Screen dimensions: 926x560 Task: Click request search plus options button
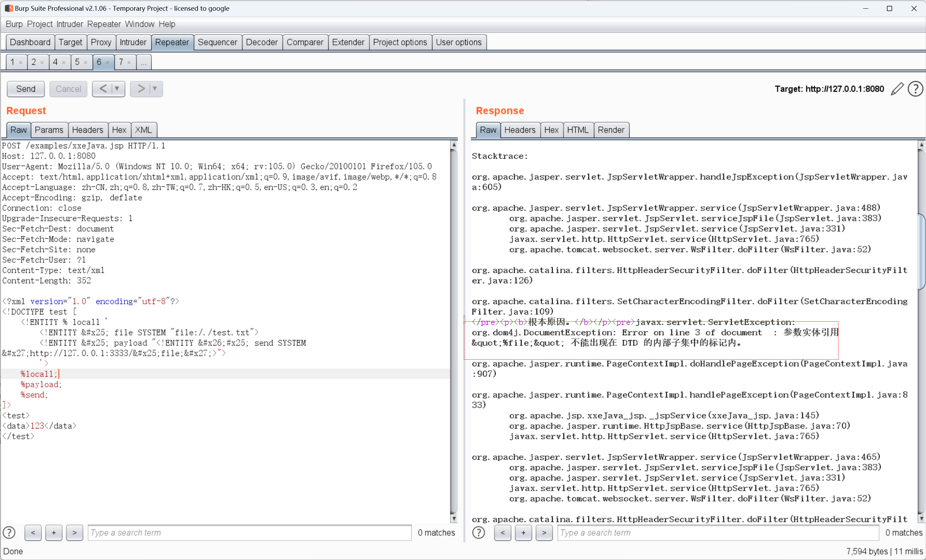[x=54, y=533]
